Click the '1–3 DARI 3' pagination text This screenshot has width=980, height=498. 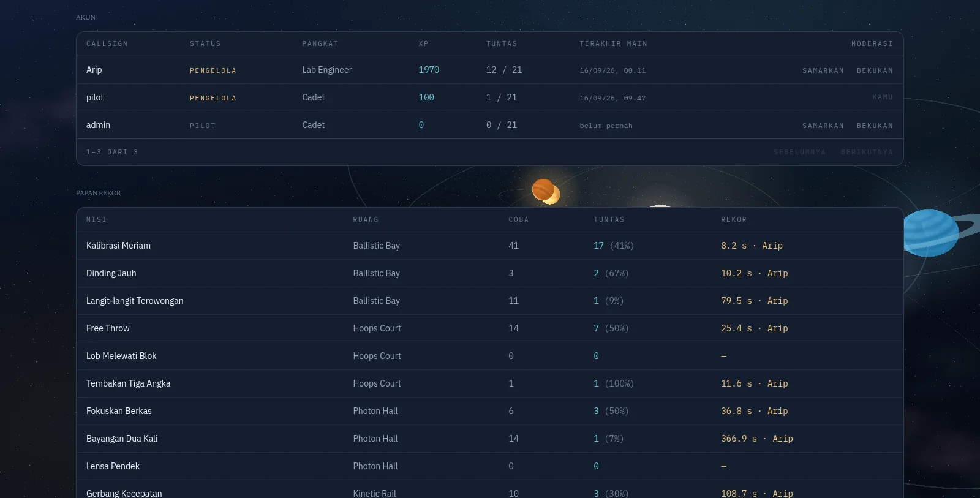click(x=112, y=152)
